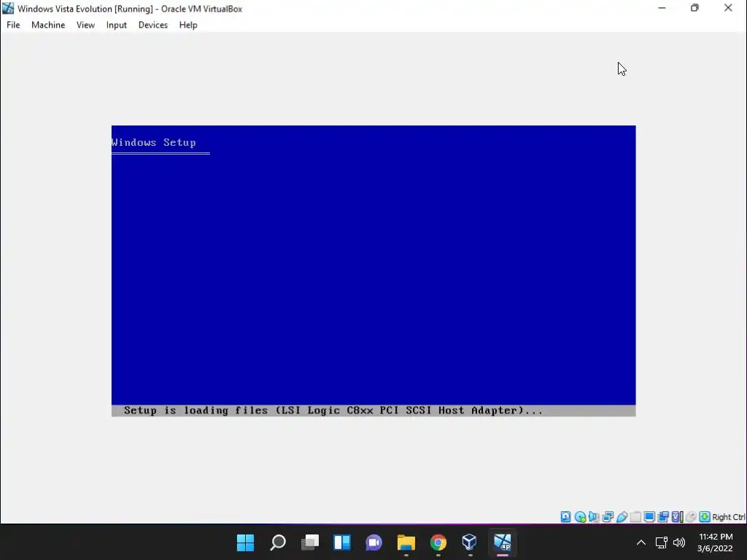Click the shared folders status icon
This screenshot has height=560, width=747.
(635, 517)
